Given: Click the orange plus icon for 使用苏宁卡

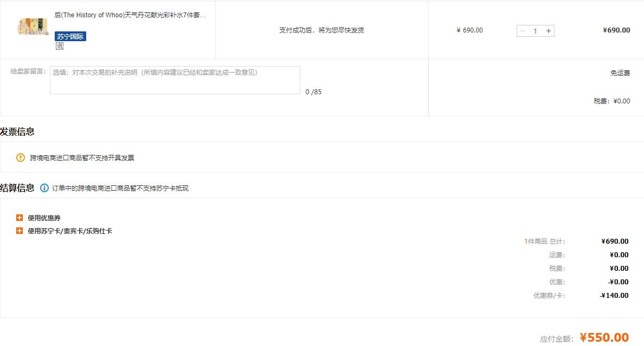Looking at the screenshot, I should point(20,231).
